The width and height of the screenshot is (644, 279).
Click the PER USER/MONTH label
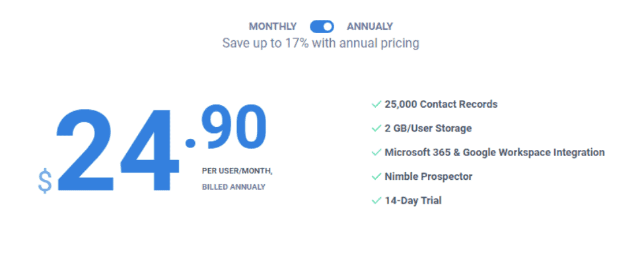[x=237, y=171]
